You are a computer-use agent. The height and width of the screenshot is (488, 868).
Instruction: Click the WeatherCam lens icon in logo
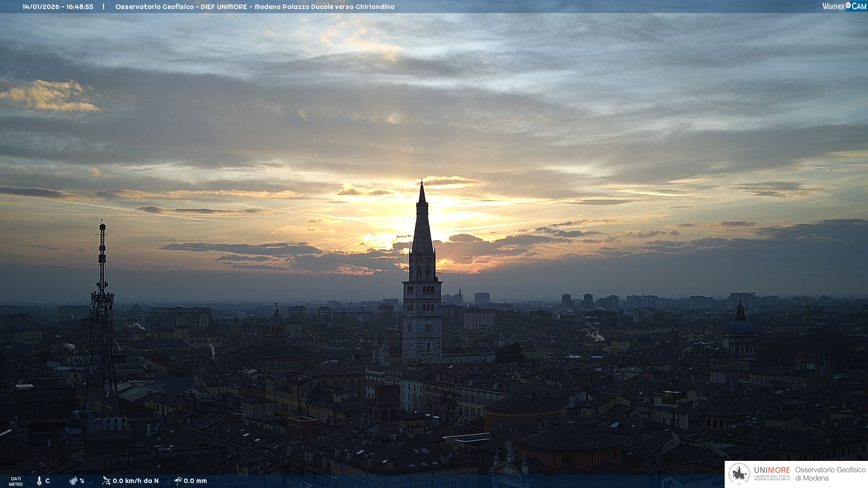point(848,5)
